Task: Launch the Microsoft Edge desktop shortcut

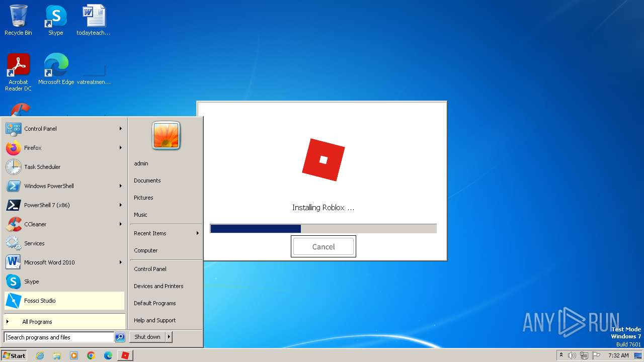Action: (56, 69)
